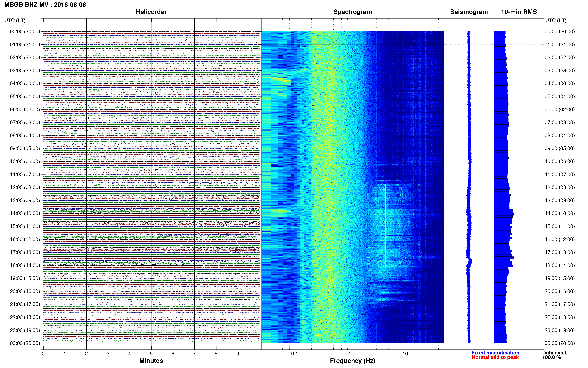The height and width of the screenshot is (368, 588).
Task: Click "10:00 (06:00)" on the Helicorder time axis
Action: click(25, 161)
